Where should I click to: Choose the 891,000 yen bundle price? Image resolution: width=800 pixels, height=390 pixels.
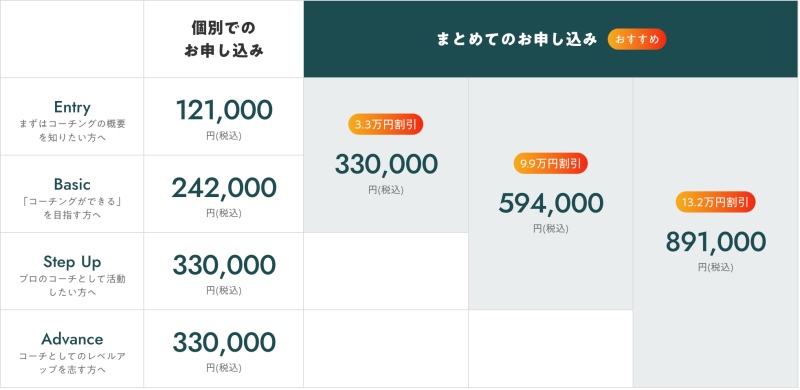pos(715,242)
